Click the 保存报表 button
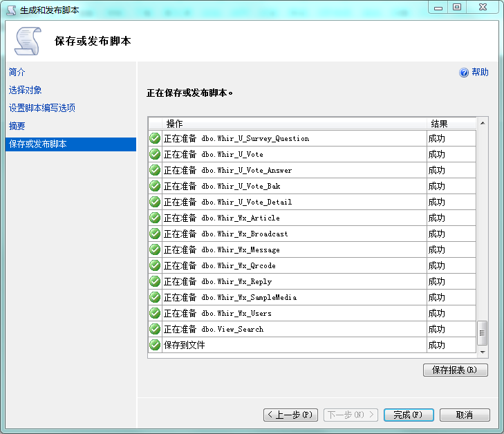 (455, 370)
